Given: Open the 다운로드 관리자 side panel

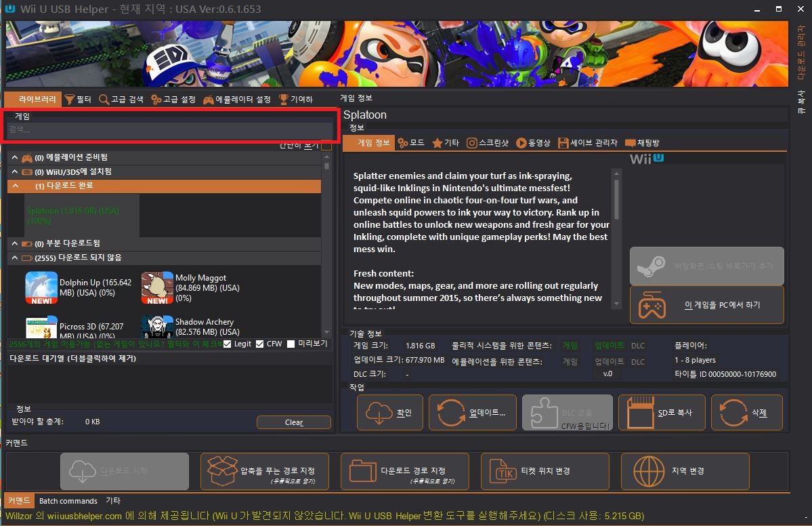Looking at the screenshot, I should click(x=801, y=53).
